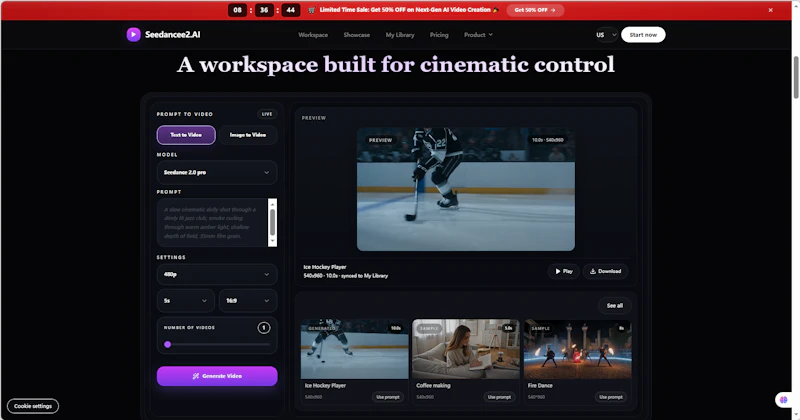Click the number of videos slider handle
The width and height of the screenshot is (800, 420).
pos(167,344)
